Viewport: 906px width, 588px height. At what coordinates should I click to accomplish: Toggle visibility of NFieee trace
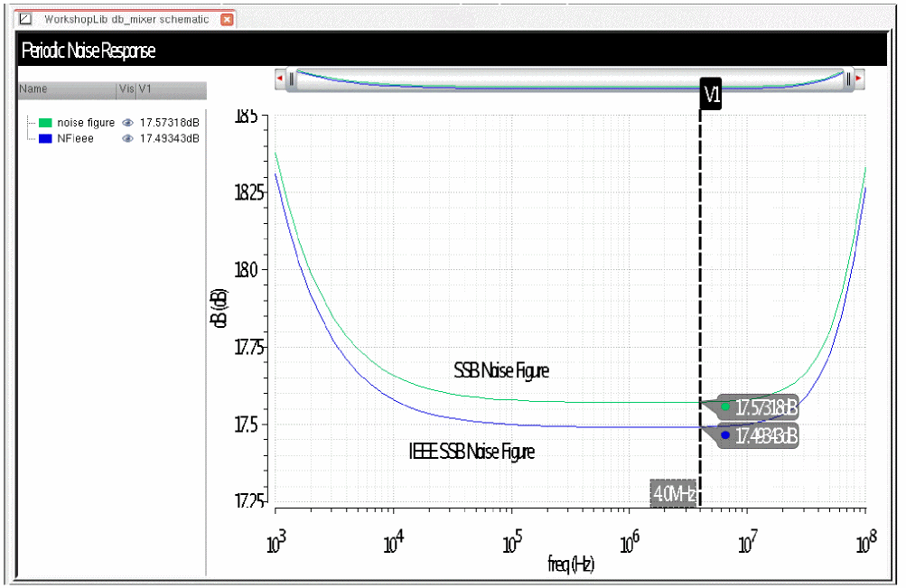[127, 138]
